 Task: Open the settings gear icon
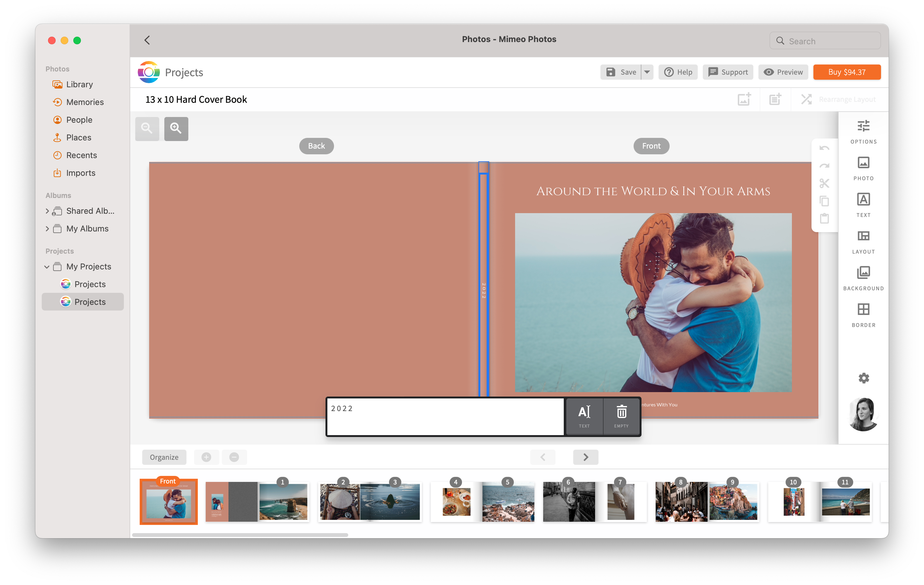[863, 378]
